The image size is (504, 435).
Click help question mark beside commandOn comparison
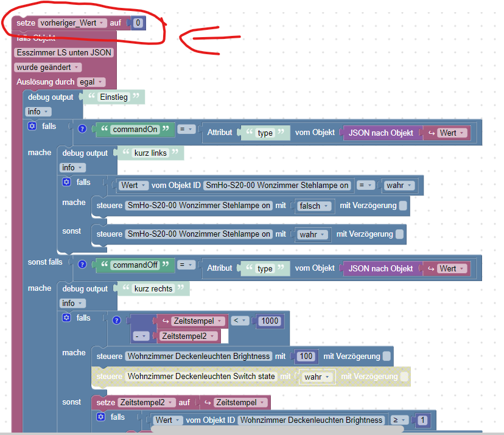tap(82, 129)
